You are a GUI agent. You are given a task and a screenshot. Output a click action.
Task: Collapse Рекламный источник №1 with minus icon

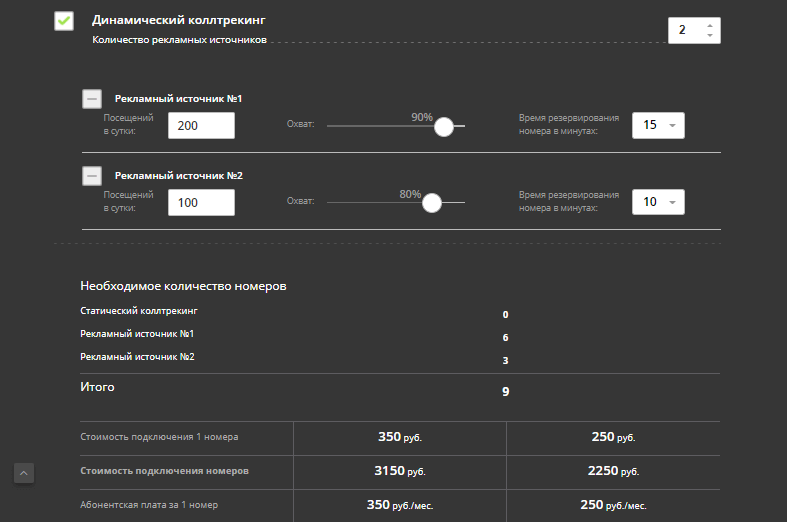[x=91, y=99]
